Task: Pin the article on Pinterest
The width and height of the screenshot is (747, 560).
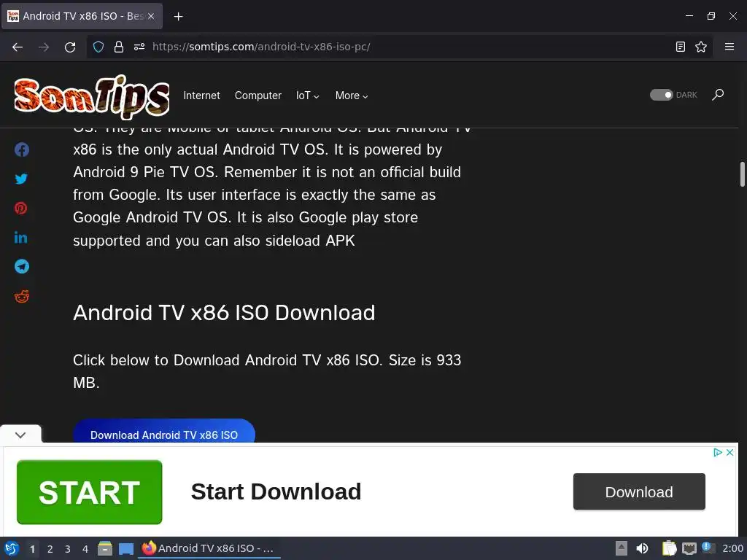Action: tap(20, 208)
